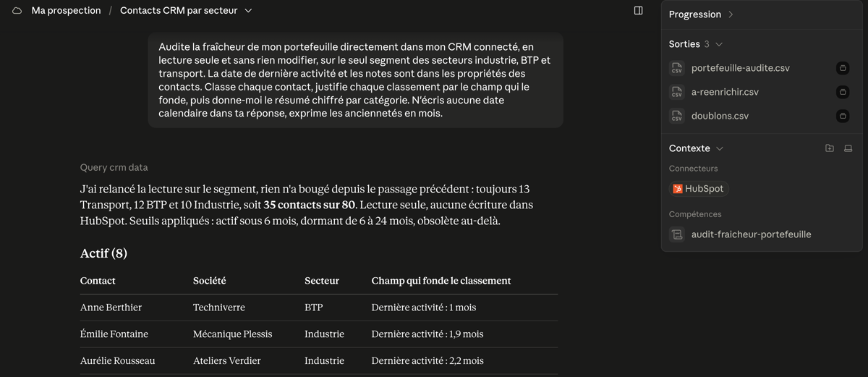Collapse the Sorties section chevron
This screenshot has width=868, height=377.
coord(719,44)
